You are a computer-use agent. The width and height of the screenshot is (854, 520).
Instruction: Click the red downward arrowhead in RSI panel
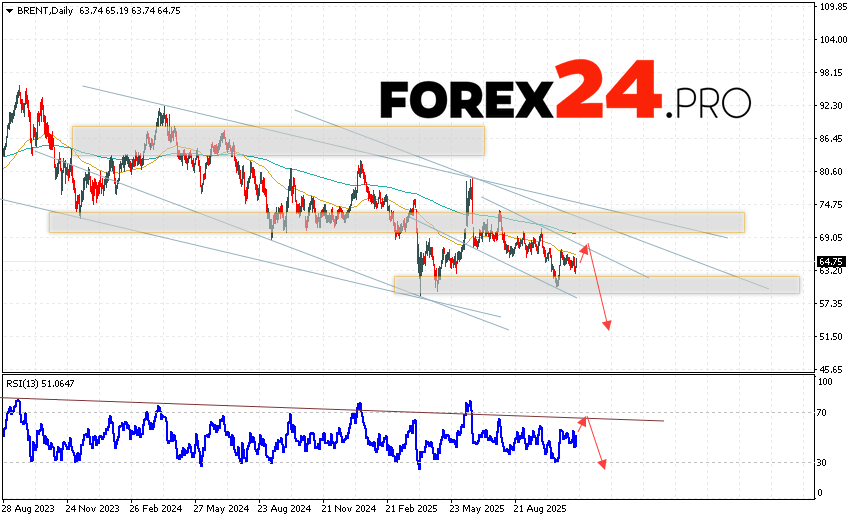(x=602, y=464)
